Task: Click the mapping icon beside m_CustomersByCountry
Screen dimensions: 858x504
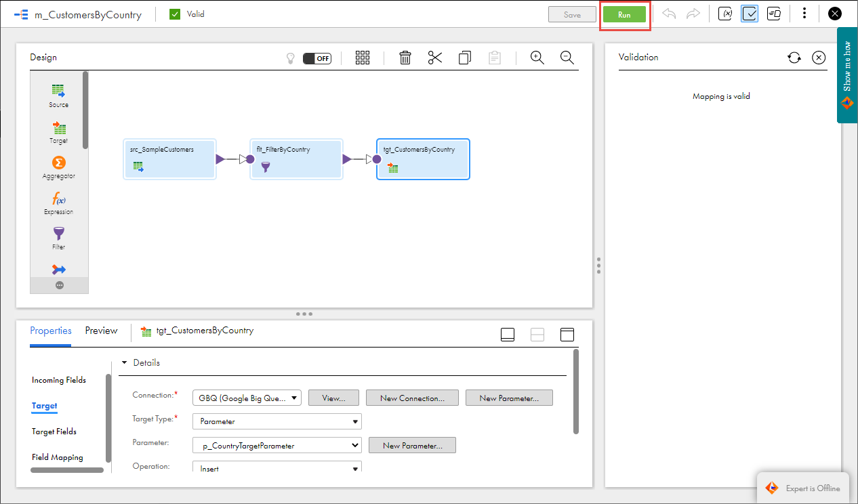Action: (x=21, y=14)
